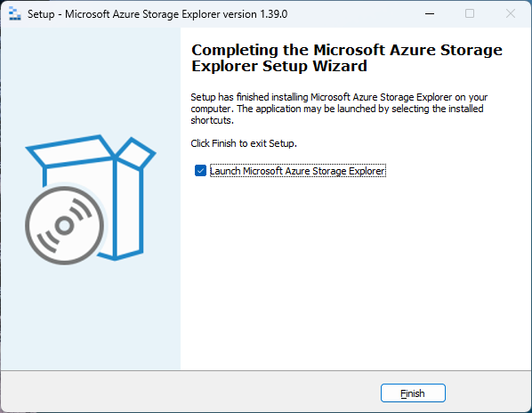532x413 pixels.
Task: Click the center hole of the disc graphic
Action: [64, 225]
